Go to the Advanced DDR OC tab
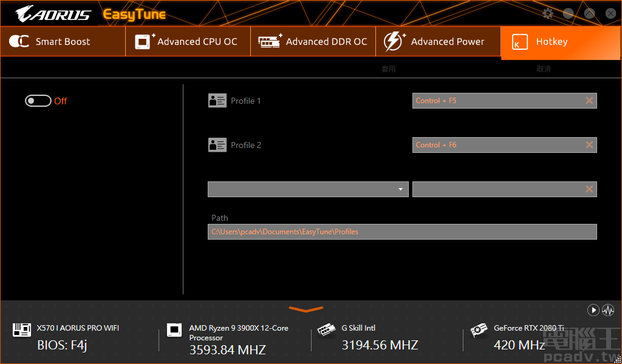The image size is (622, 364). (x=313, y=42)
